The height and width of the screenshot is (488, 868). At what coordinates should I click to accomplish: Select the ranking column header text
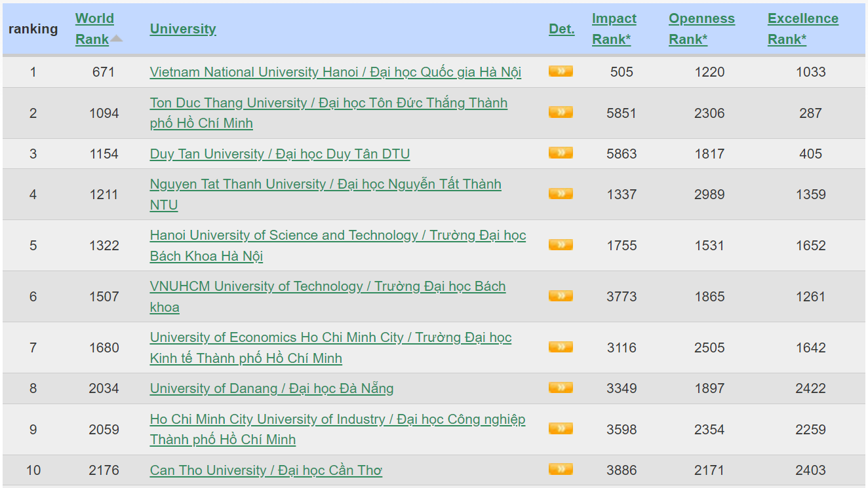click(33, 29)
